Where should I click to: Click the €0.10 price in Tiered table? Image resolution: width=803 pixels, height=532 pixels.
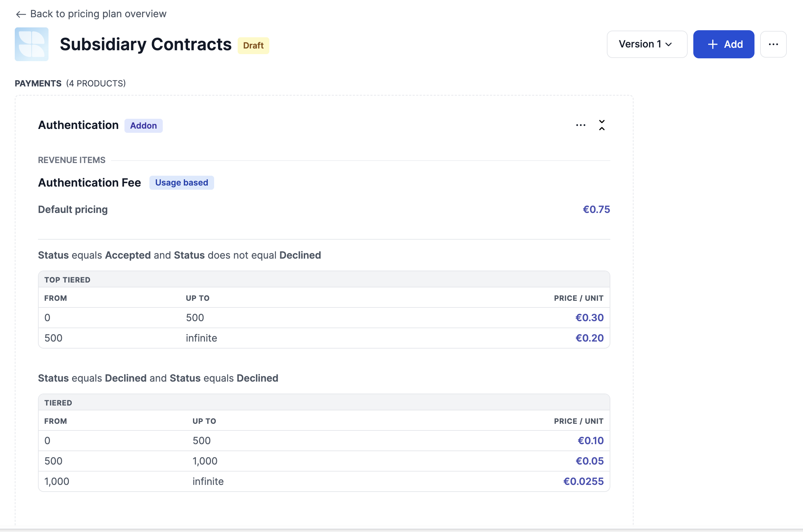(x=590, y=441)
